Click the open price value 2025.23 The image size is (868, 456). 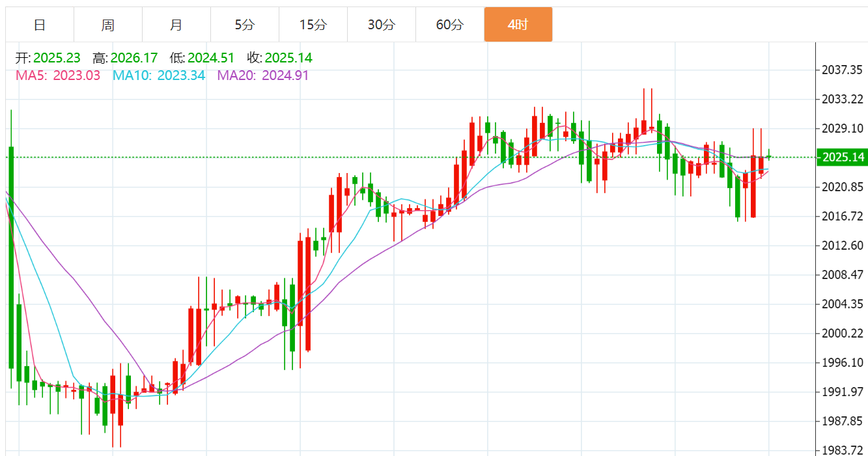point(57,58)
